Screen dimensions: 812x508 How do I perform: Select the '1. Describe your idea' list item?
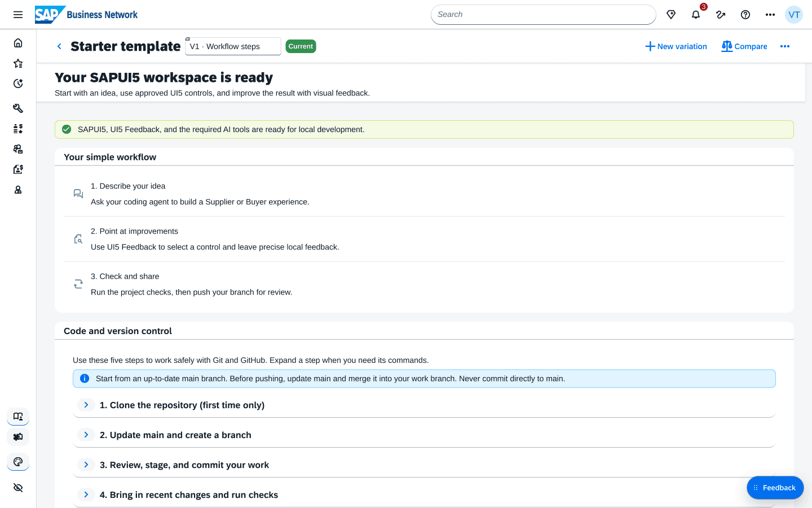tap(424, 194)
